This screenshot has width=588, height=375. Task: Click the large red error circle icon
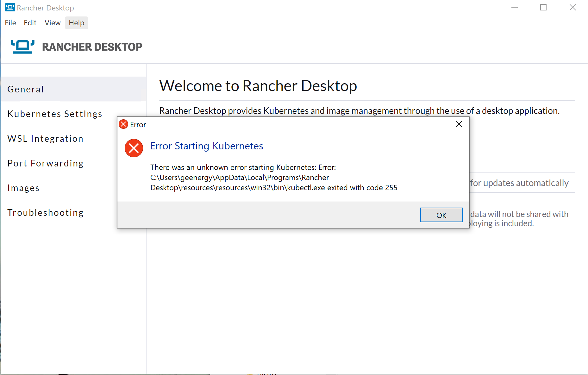point(134,148)
